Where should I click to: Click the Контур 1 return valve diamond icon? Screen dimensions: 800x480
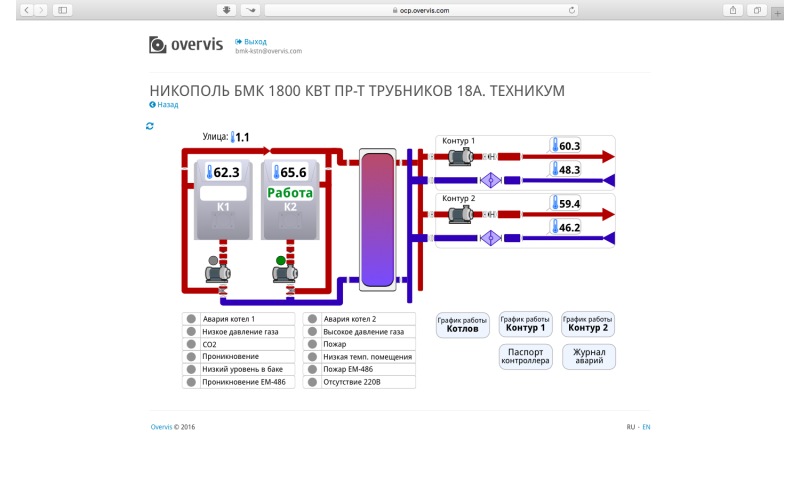click(x=491, y=181)
